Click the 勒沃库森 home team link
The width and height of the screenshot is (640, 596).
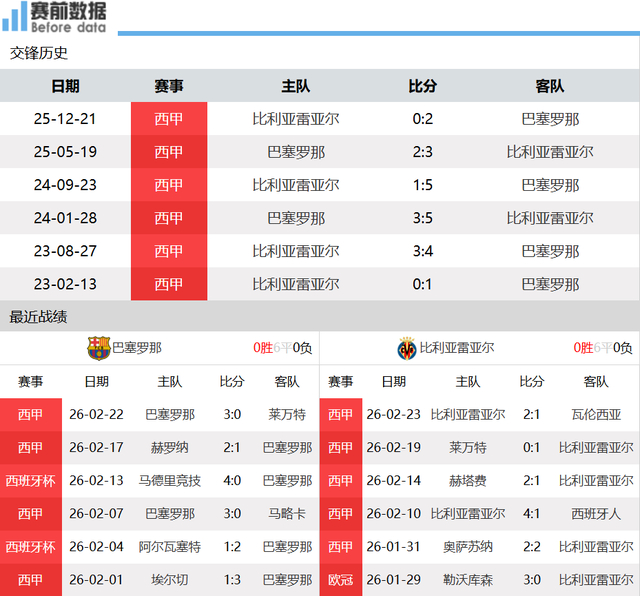click(468, 580)
